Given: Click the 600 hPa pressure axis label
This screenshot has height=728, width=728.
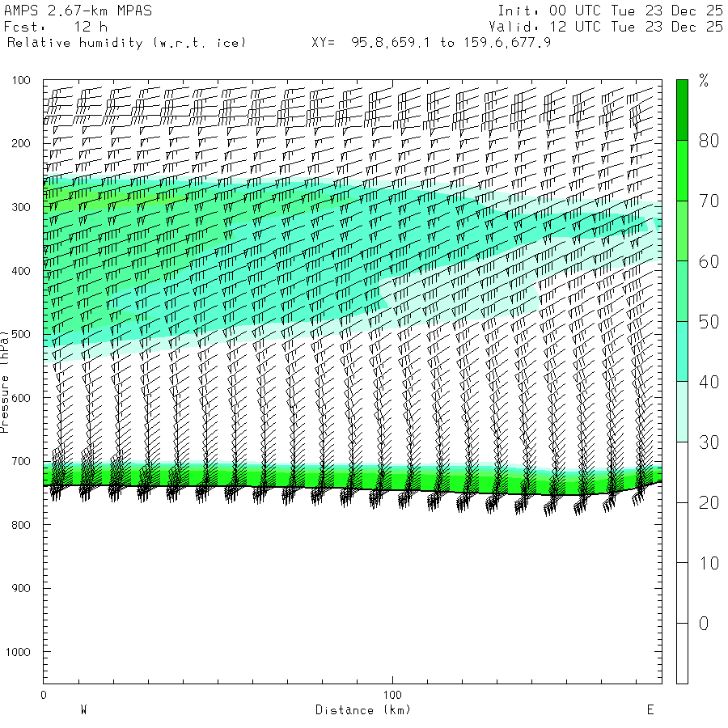Looking at the screenshot, I should point(21,398).
